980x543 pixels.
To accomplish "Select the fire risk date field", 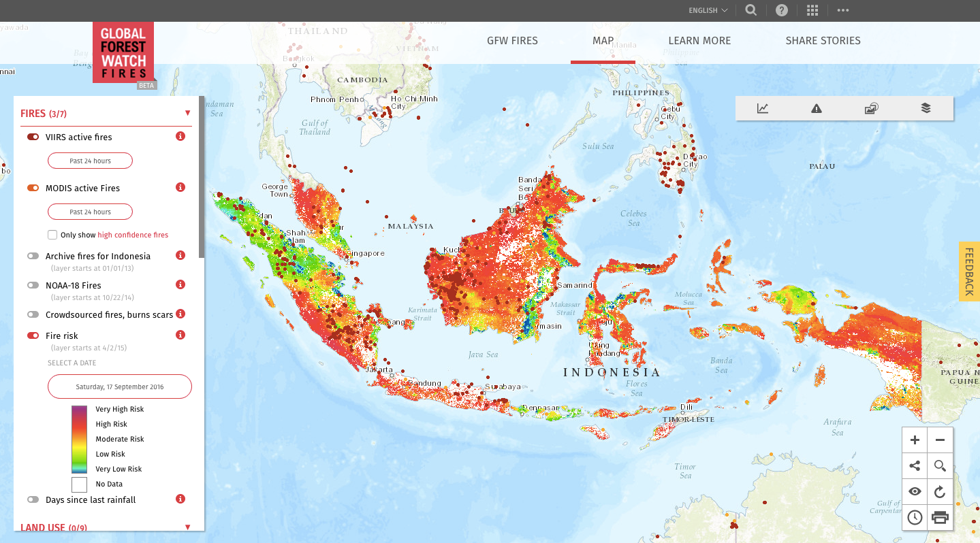I will (120, 386).
